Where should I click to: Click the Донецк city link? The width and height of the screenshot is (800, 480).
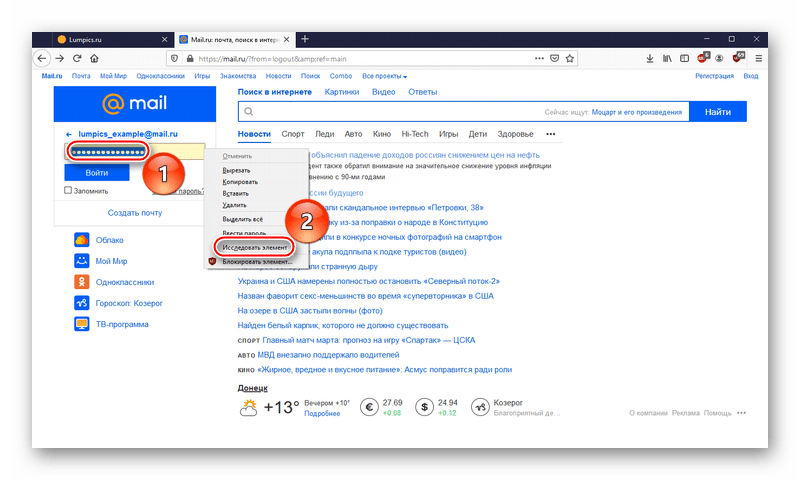click(x=253, y=388)
